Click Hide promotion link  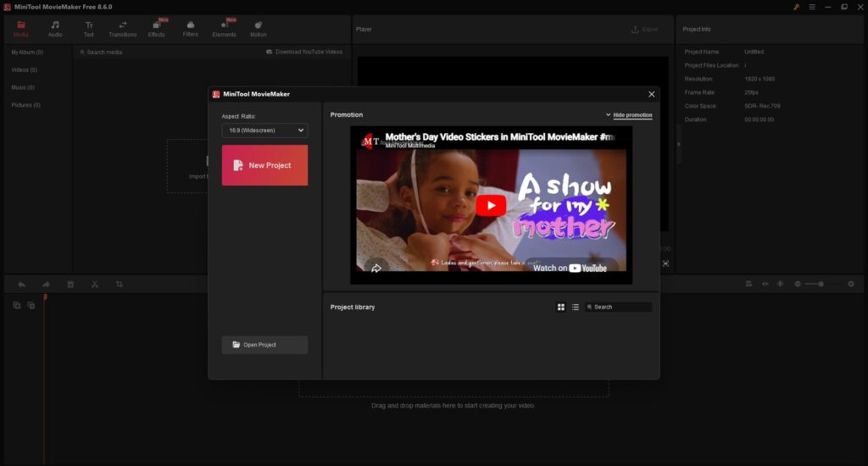[x=632, y=115]
